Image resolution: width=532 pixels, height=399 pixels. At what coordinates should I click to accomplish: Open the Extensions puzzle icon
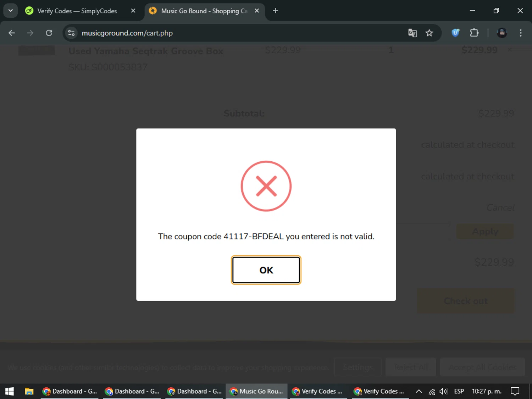click(x=474, y=33)
